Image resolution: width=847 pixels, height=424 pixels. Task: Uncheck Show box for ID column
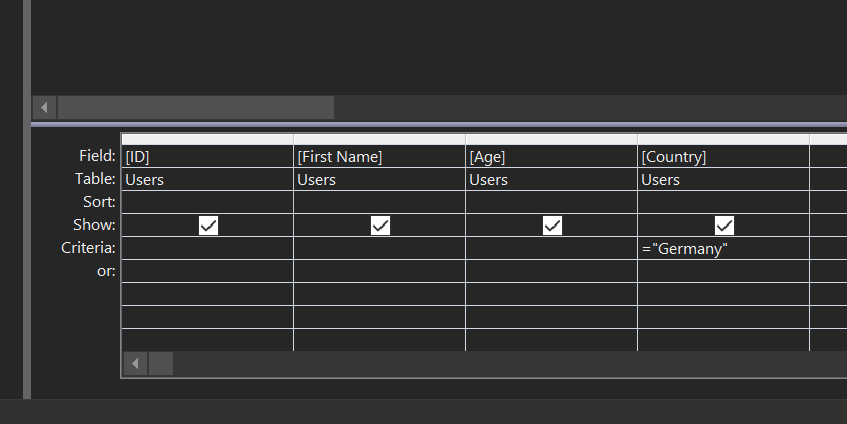(208, 226)
